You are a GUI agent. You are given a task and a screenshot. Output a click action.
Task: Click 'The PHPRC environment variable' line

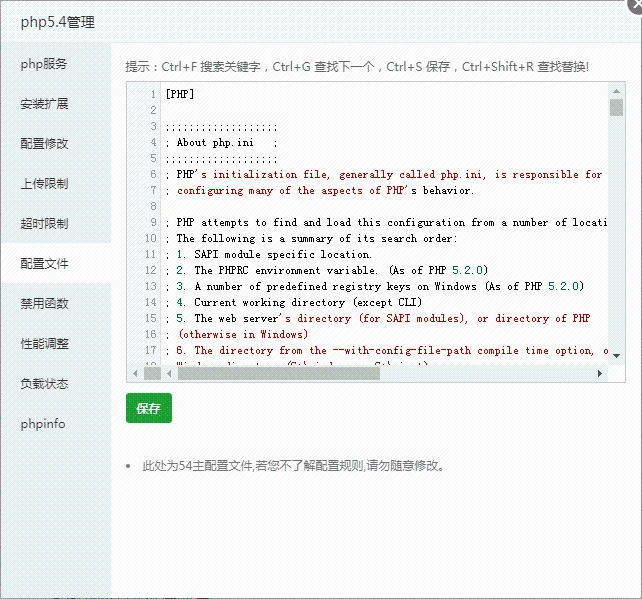click(327, 270)
